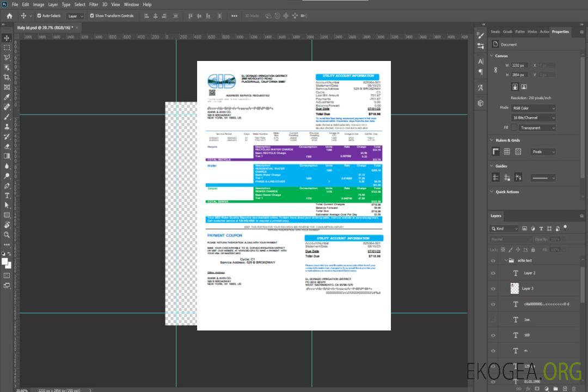Disable Show Transform Controls checkbox
This screenshot has height=392, width=588.
tap(91, 16)
